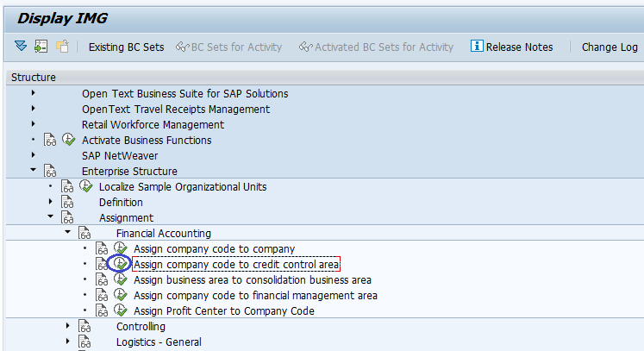Click the Expand All toolbar icon
The image size is (644, 351).
click(x=21, y=46)
